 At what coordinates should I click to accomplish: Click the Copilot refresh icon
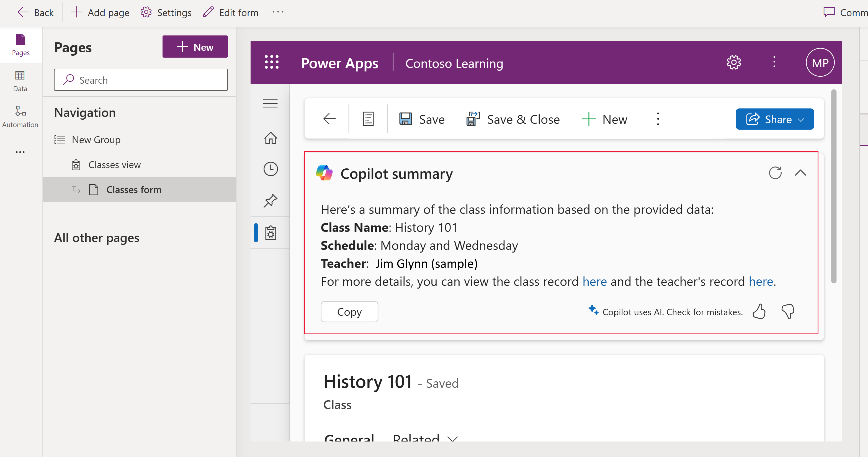pos(775,172)
